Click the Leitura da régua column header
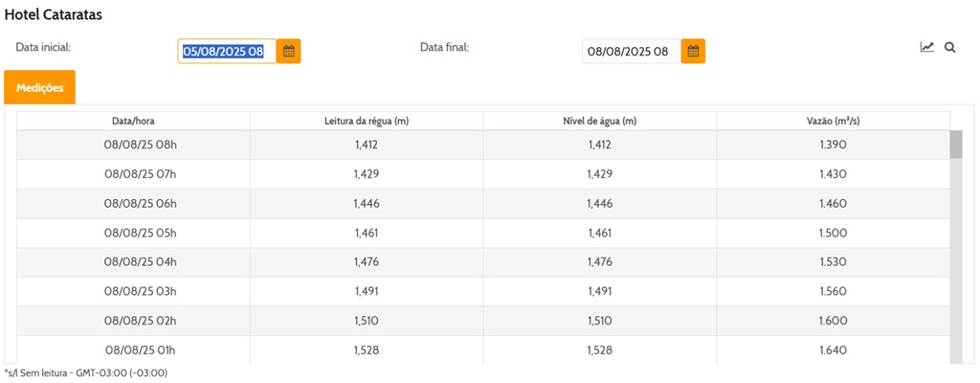The image size is (980, 383). click(367, 121)
